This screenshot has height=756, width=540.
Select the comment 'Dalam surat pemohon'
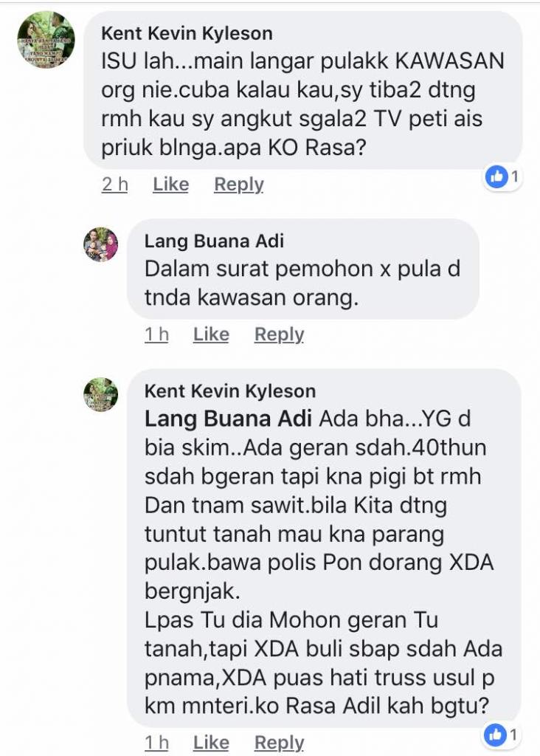(x=302, y=283)
